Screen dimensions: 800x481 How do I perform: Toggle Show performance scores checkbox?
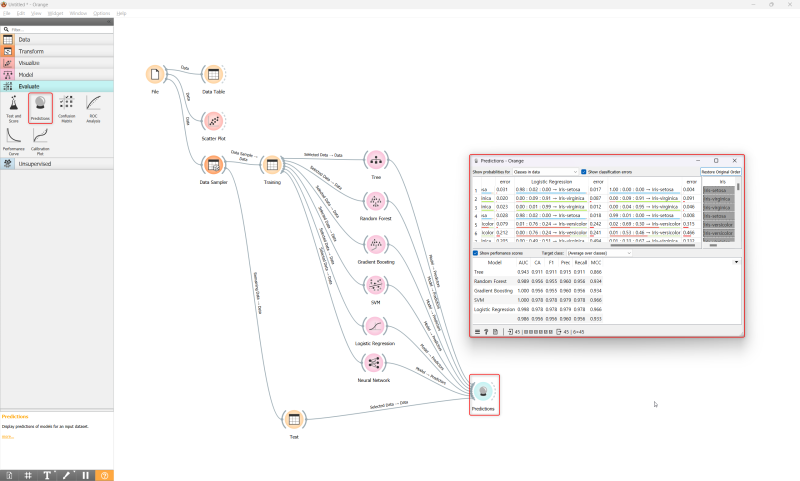pyautogui.click(x=475, y=253)
